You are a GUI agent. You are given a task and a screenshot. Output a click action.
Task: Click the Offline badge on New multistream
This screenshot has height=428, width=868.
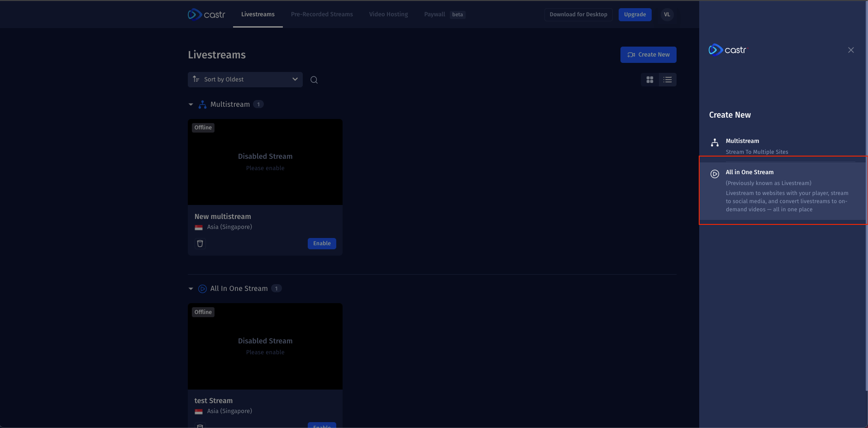(203, 128)
